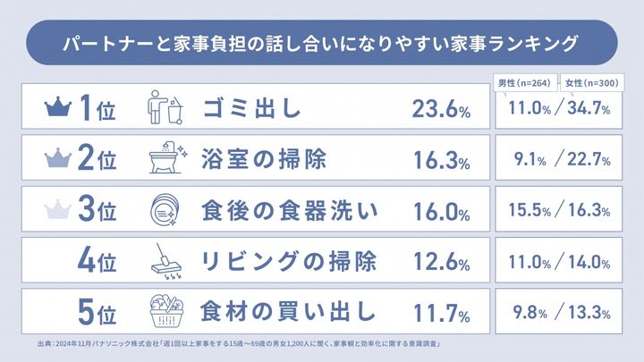Click the ゴミ出し ranking label
This screenshot has height=362, width=644.
pos(250,110)
